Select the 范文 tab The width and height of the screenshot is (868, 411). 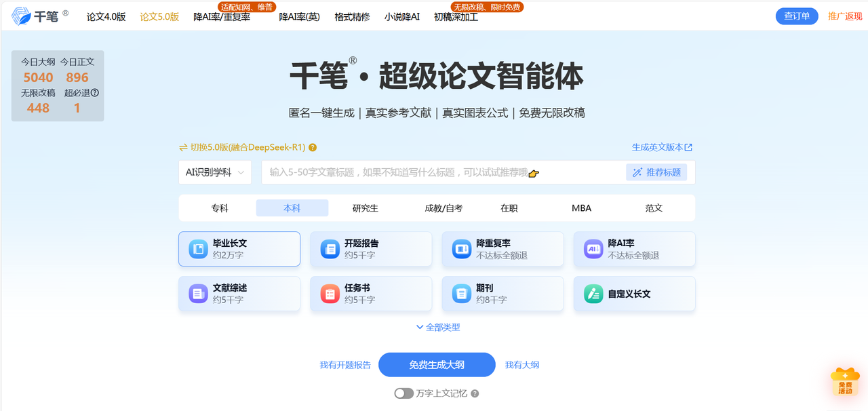[x=654, y=208]
